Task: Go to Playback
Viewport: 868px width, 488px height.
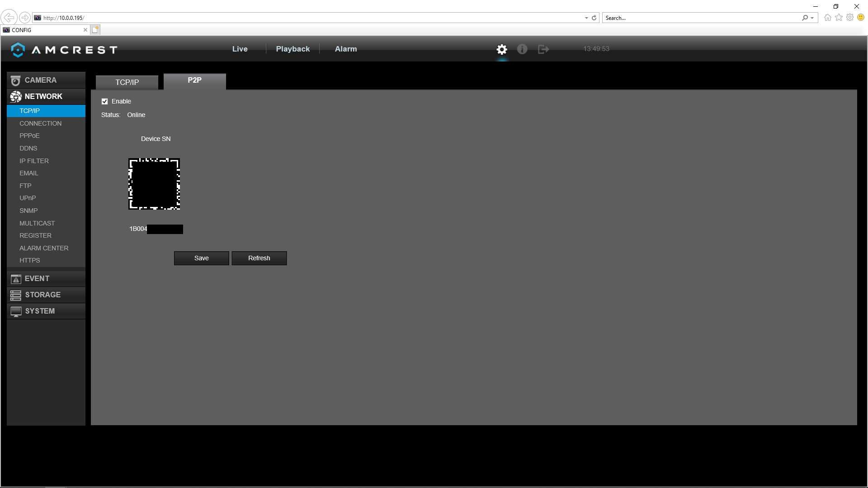Action: point(293,49)
